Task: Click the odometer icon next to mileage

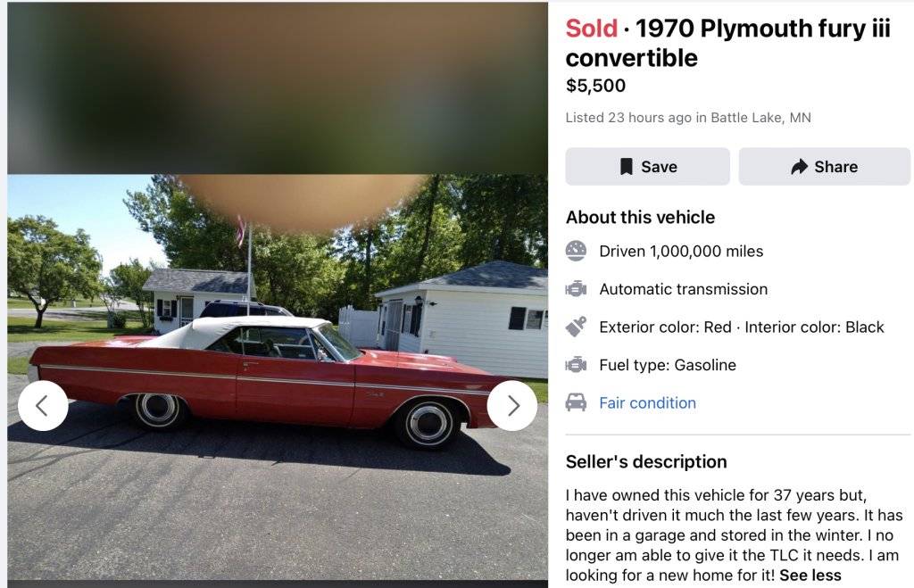Action: [x=577, y=251]
